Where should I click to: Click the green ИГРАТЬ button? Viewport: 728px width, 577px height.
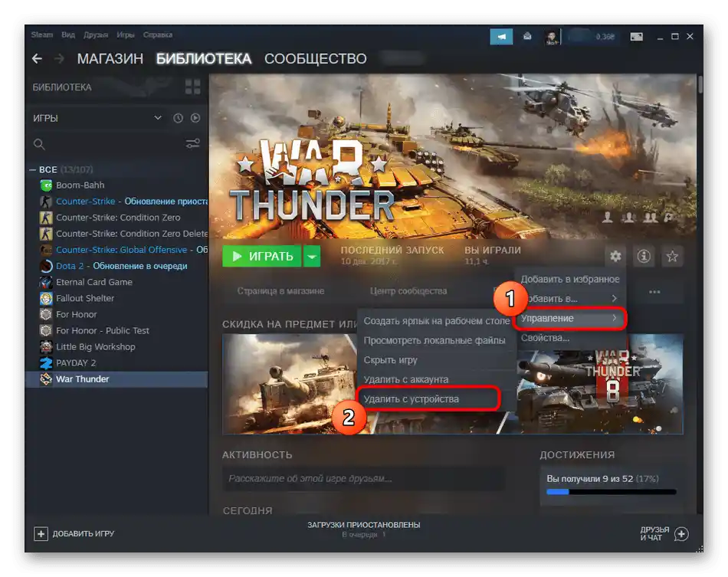tap(262, 256)
